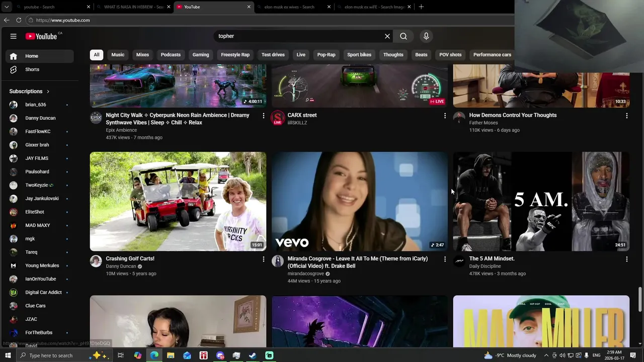Screen dimensions: 644x362
Task: Click the Crashing Golf Carts video thumbnail
Action: click(178, 201)
